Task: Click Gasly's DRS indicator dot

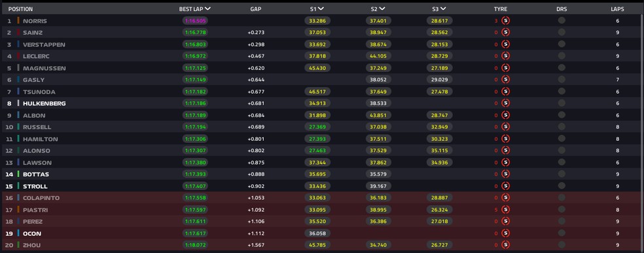Action: (562, 79)
